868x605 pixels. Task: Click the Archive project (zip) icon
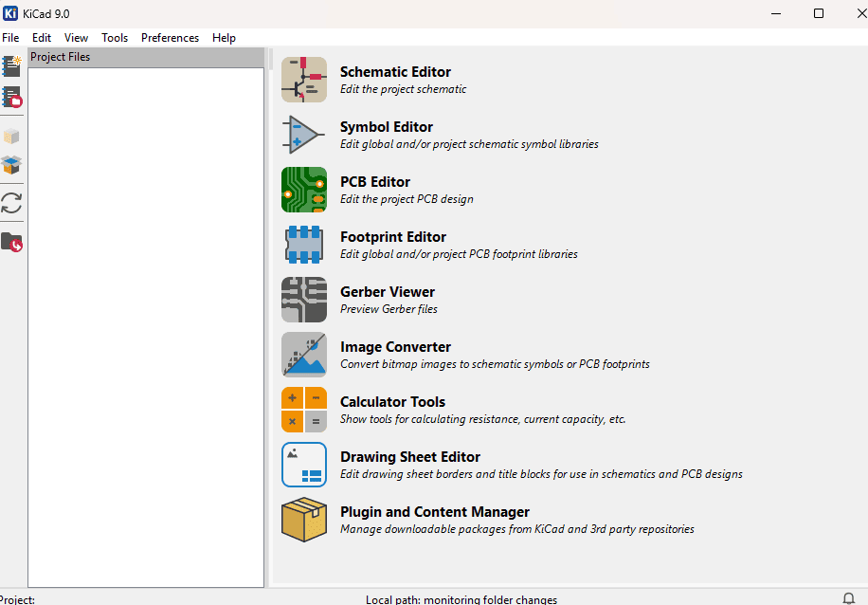point(11,137)
